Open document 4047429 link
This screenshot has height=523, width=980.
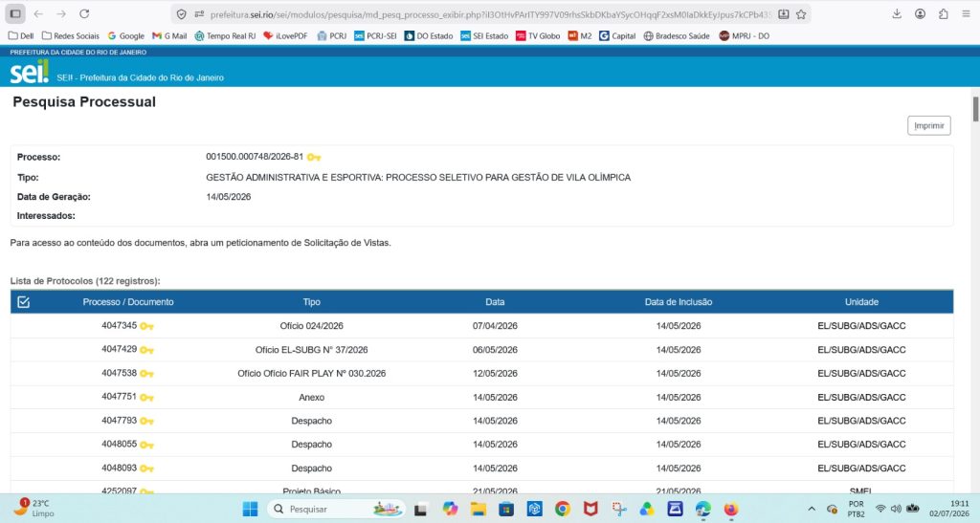[x=120, y=350]
